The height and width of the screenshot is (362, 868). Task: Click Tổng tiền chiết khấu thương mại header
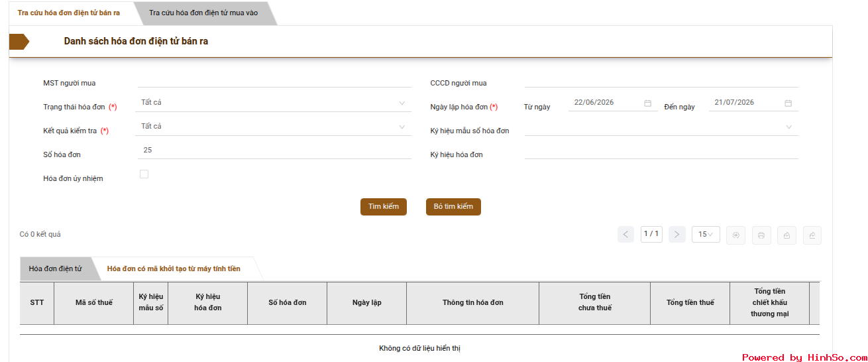(770, 303)
